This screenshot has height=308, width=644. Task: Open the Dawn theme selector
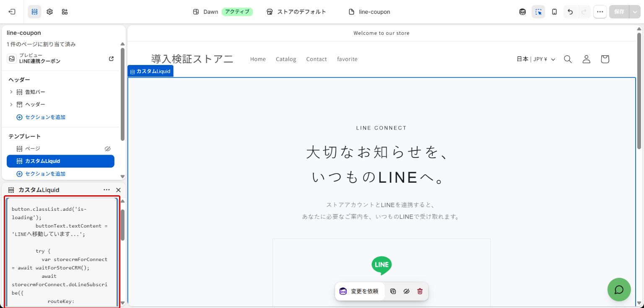coord(222,12)
